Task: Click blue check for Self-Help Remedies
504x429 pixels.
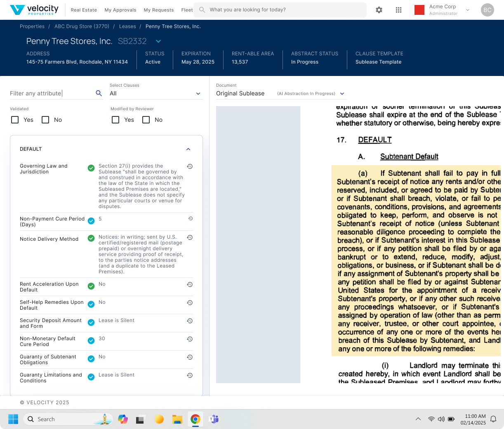Action: tap(91, 304)
